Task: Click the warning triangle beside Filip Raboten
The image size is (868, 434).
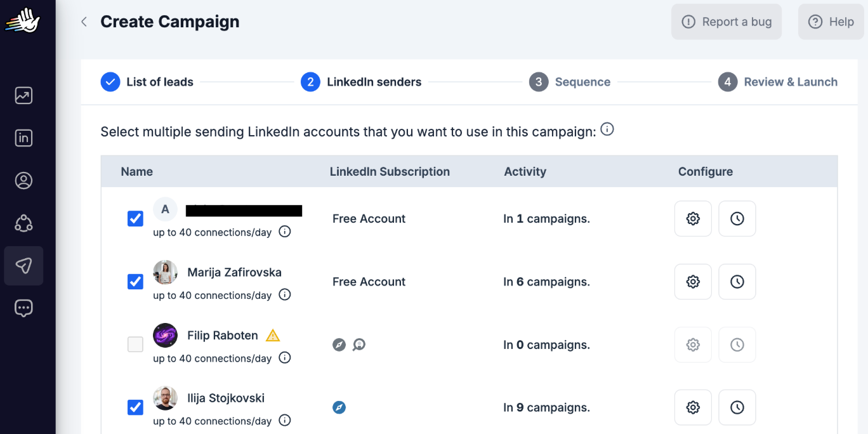Action: click(273, 335)
